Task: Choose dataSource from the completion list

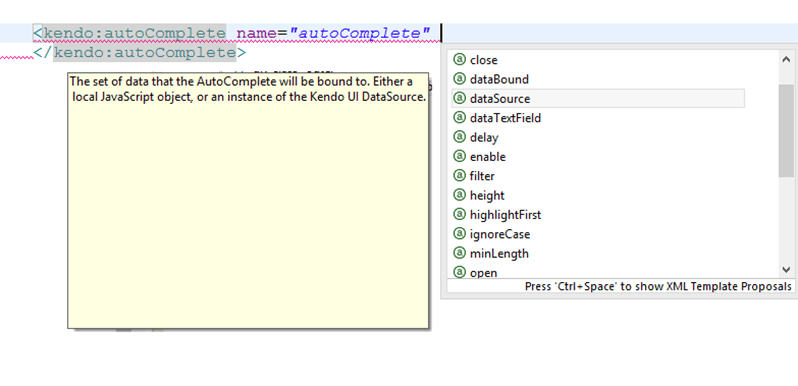Action: click(598, 98)
